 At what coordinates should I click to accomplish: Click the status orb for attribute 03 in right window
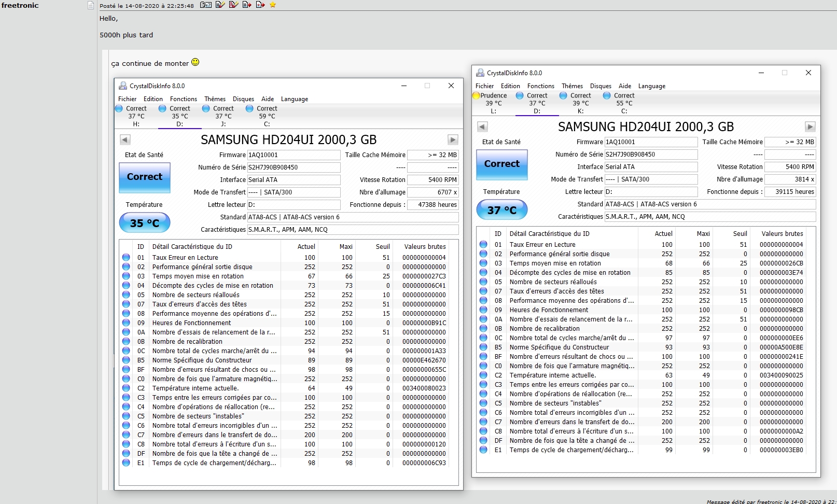[x=483, y=263]
